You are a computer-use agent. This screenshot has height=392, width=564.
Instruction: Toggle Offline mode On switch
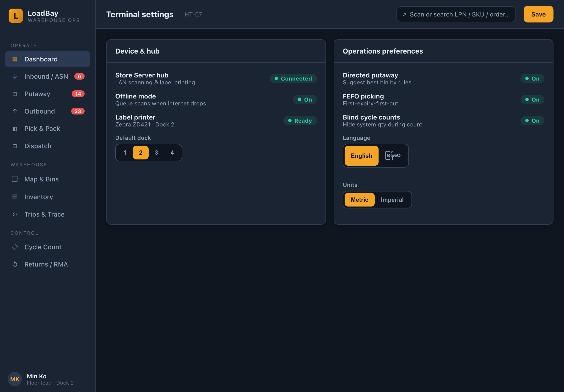tap(305, 100)
